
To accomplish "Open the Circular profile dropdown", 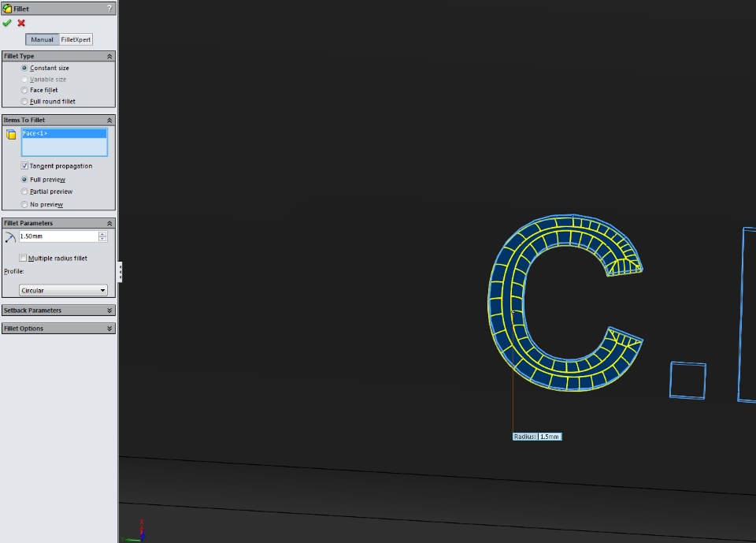I will pyautogui.click(x=63, y=290).
